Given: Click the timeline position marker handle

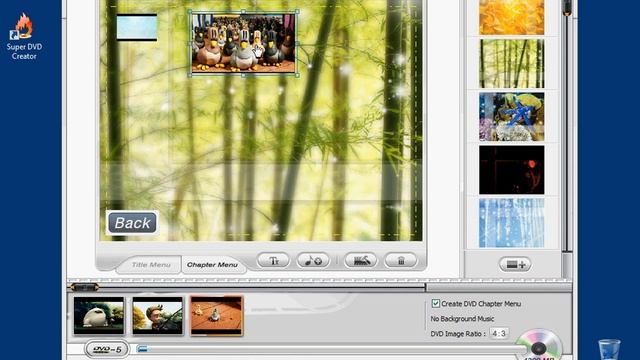Looking at the screenshot, I should [84, 287].
